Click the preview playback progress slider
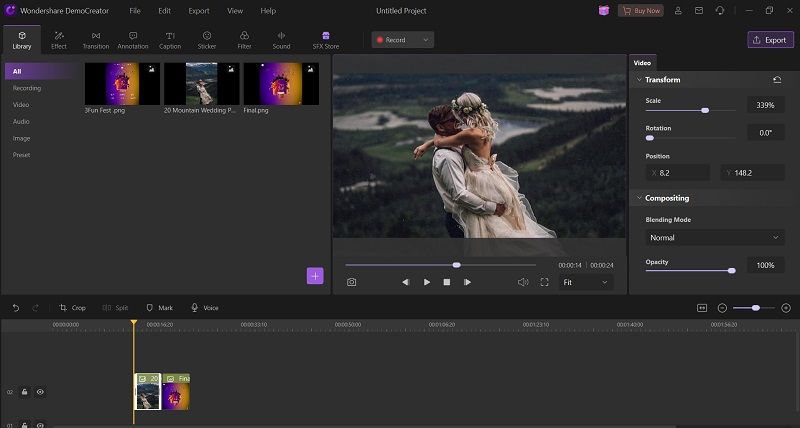Viewport: 800px width, 428px height. [441, 265]
